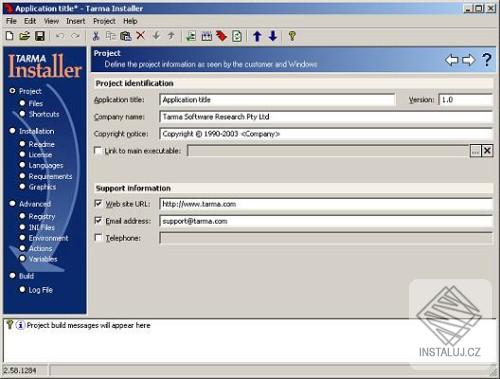This screenshot has height=379, width=500.
Task: Open the License page in sidebar
Action: pos(40,155)
